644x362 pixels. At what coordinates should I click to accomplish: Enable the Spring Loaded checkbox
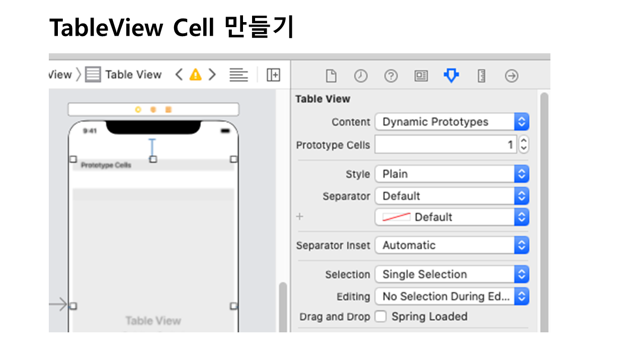pyautogui.click(x=381, y=317)
